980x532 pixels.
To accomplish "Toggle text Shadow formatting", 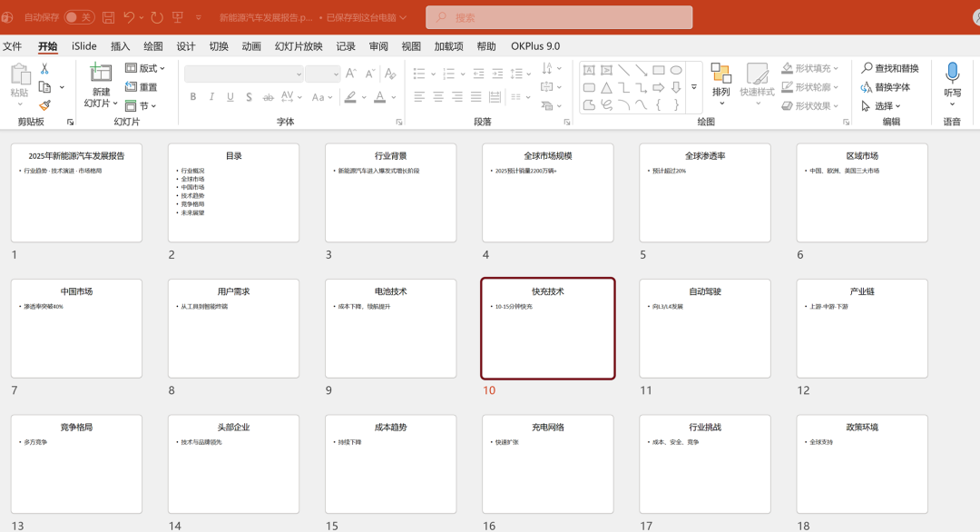I will click(x=249, y=97).
